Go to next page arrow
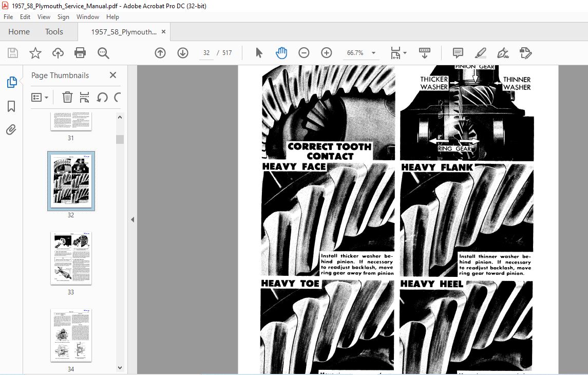The image size is (588, 375). [183, 53]
